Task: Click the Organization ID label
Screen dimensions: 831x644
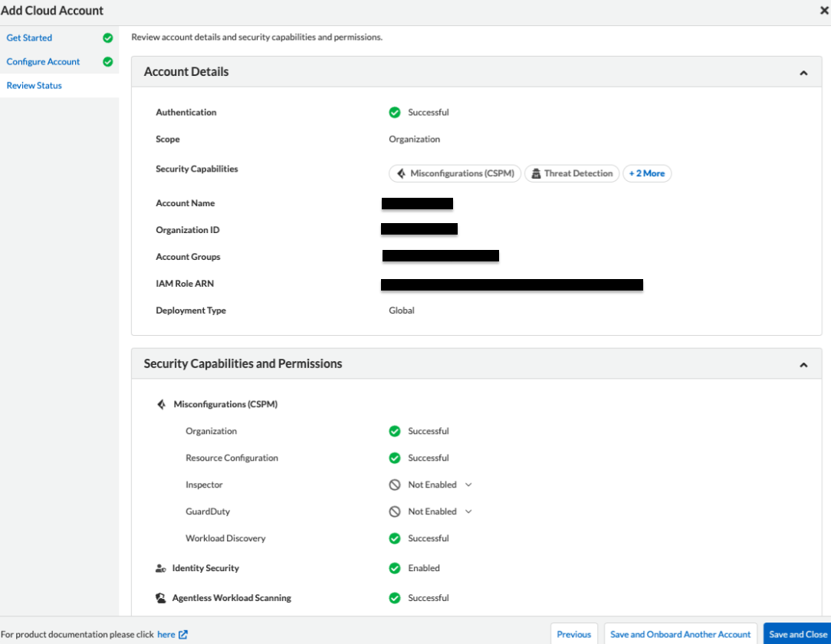Action: pos(188,230)
